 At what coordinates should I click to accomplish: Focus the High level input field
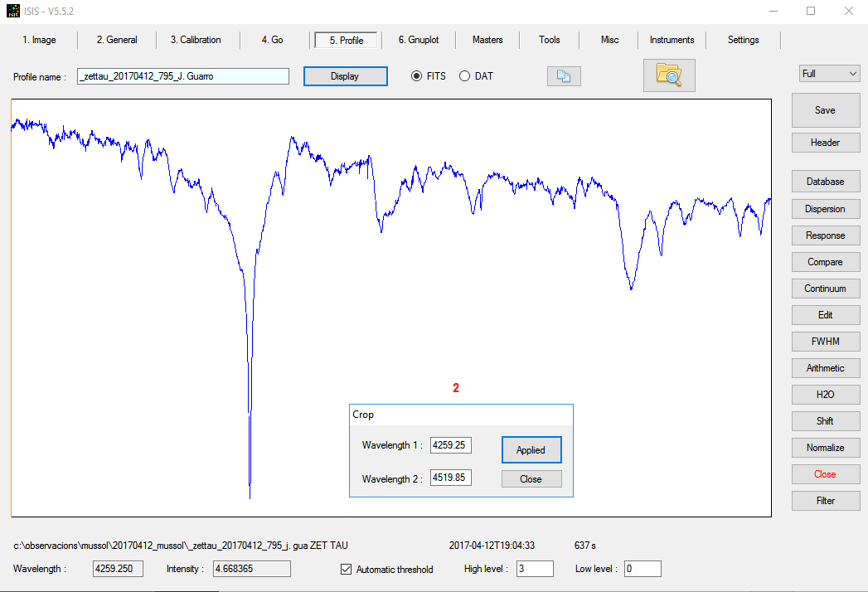(534, 569)
